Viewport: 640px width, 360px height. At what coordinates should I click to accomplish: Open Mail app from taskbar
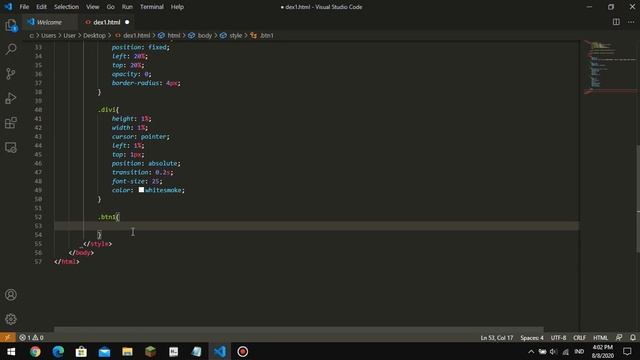104,351
